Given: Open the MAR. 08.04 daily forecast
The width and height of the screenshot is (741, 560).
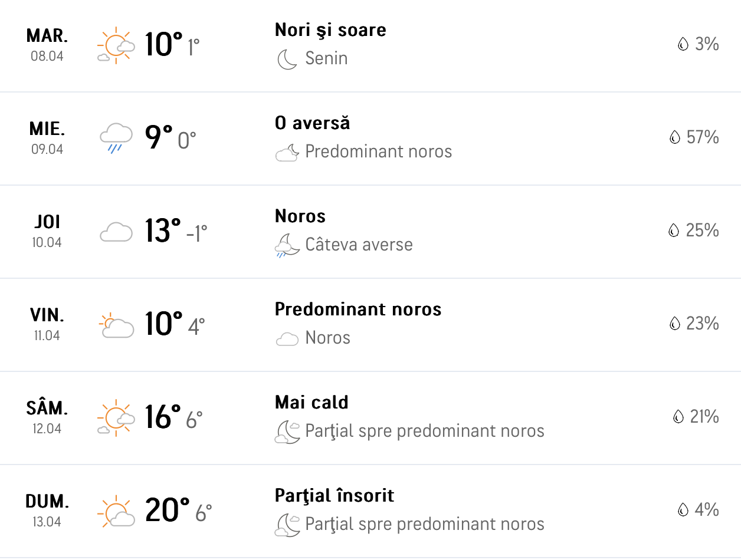Looking at the screenshot, I should [x=47, y=45].
